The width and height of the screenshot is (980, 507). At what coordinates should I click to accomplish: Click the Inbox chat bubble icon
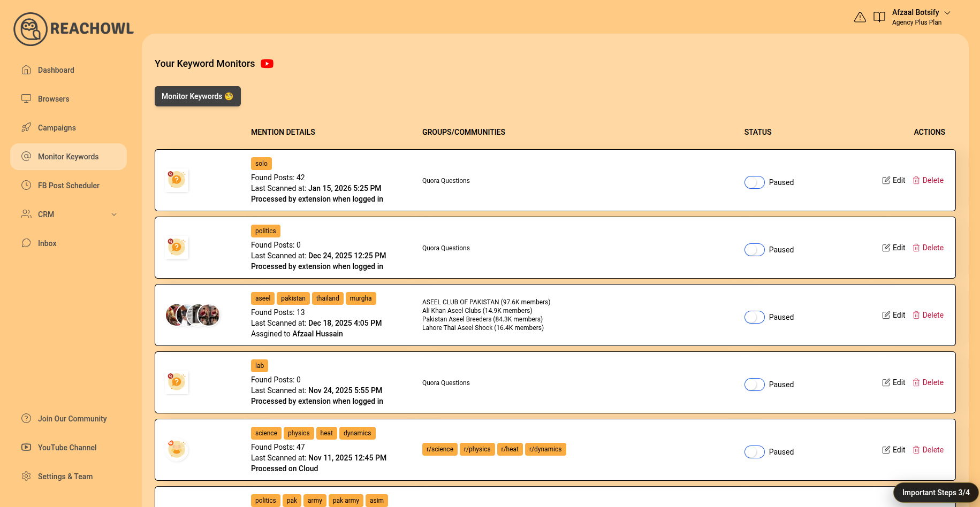[x=26, y=243]
